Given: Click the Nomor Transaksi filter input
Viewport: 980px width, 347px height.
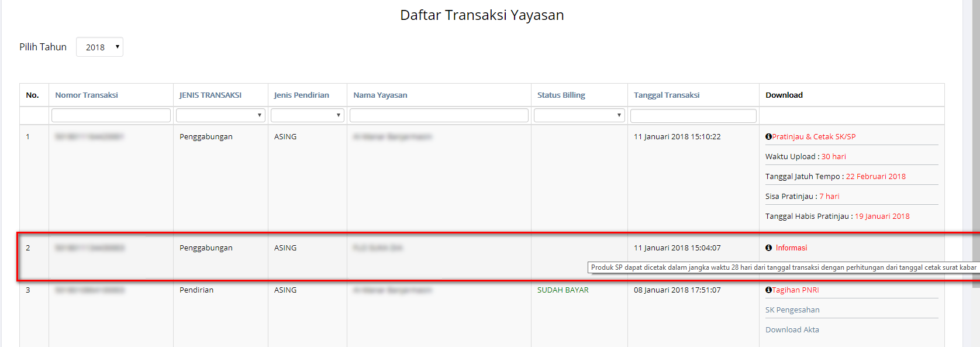Looking at the screenshot, I should (111, 116).
